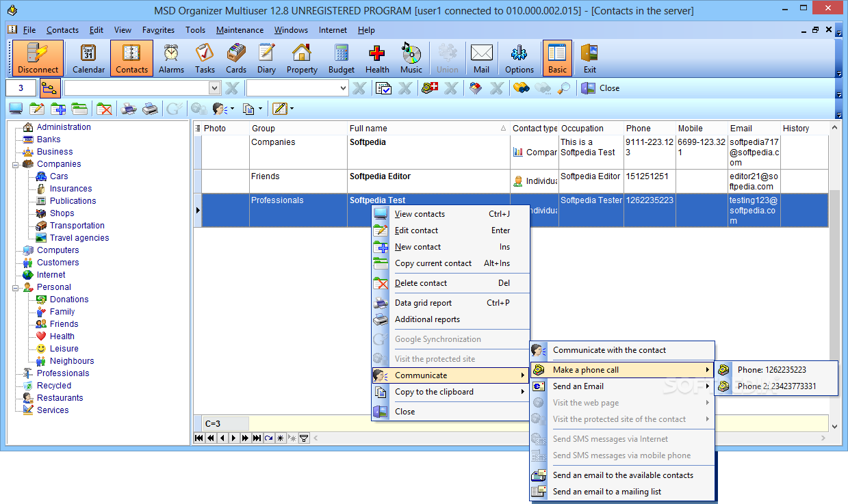Click the refresh arrow in grid navigator

[x=268, y=438]
